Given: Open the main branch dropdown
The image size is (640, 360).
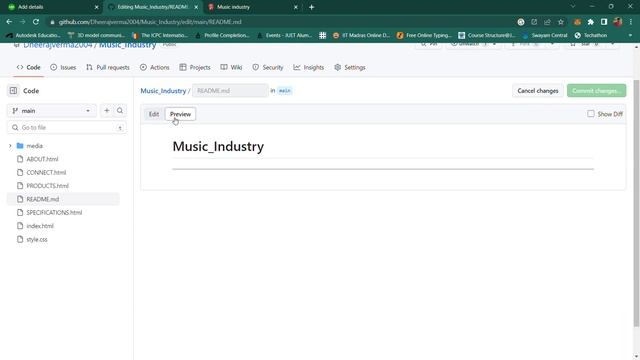Looking at the screenshot, I should pos(52,111).
